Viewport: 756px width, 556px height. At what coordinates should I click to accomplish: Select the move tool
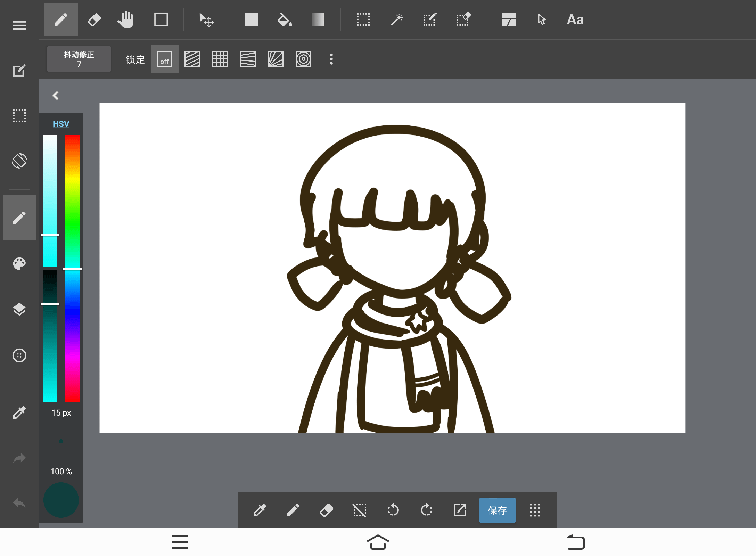[x=206, y=20]
